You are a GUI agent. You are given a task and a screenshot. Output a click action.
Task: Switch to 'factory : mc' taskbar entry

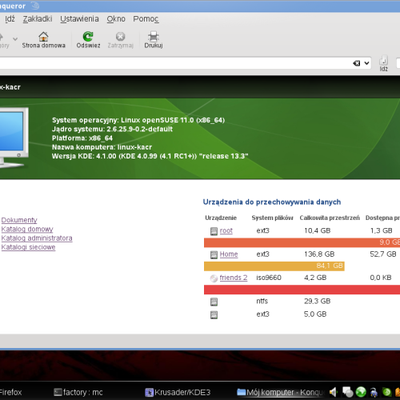pos(78,392)
